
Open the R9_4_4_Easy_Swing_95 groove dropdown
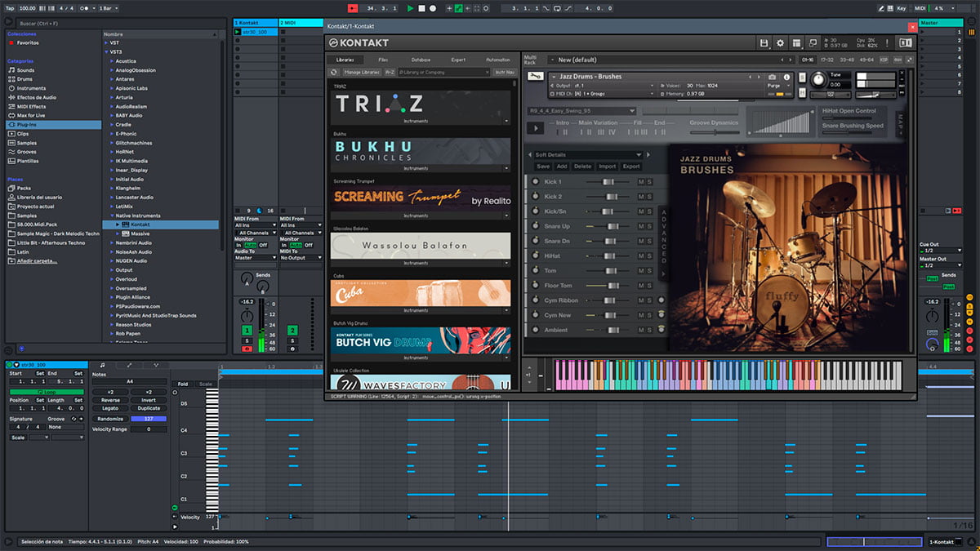(581, 110)
